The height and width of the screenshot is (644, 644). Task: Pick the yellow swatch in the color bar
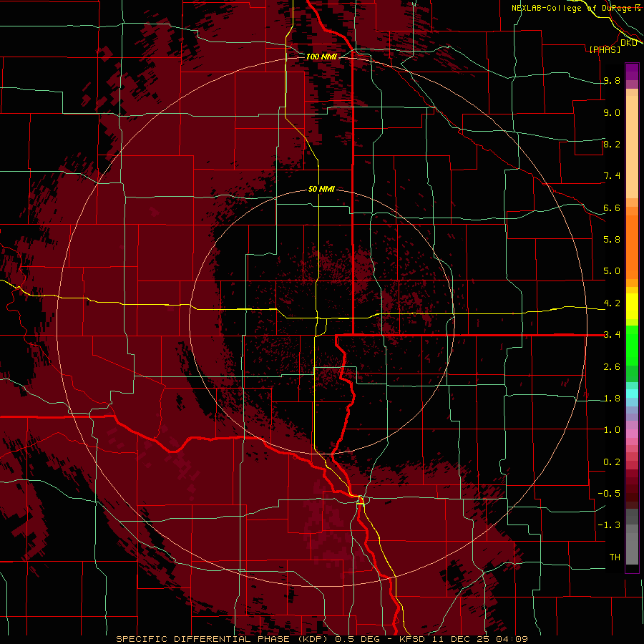pyautogui.click(x=632, y=306)
